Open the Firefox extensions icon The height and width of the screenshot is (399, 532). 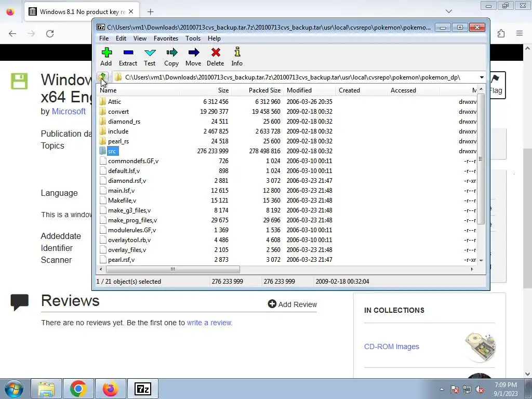point(501,33)
